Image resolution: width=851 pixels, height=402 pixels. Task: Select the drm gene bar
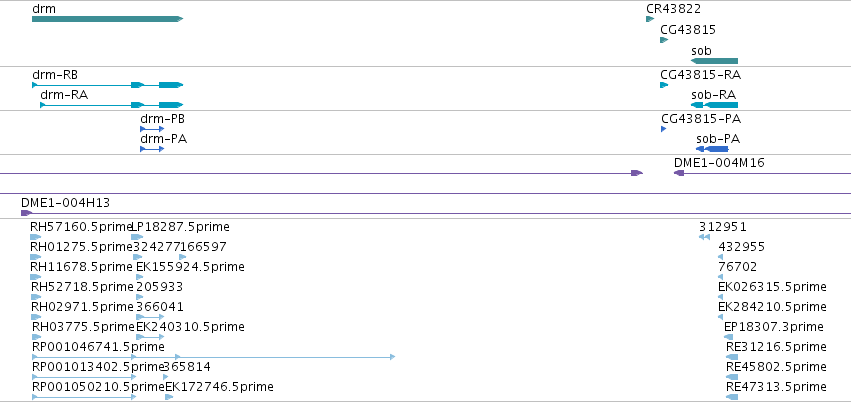point(107,19)
